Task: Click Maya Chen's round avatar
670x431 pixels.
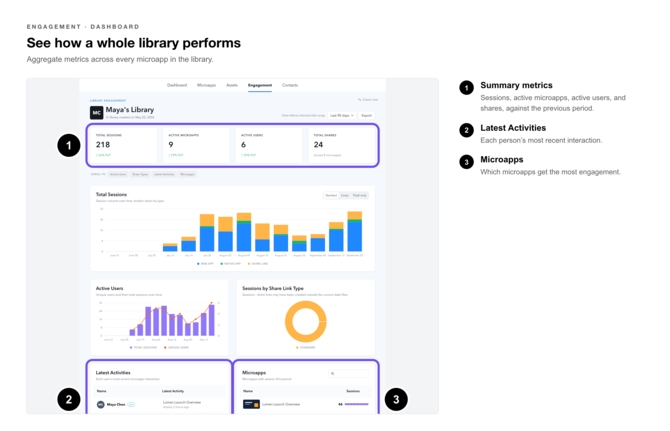Action: coord(100,404)
